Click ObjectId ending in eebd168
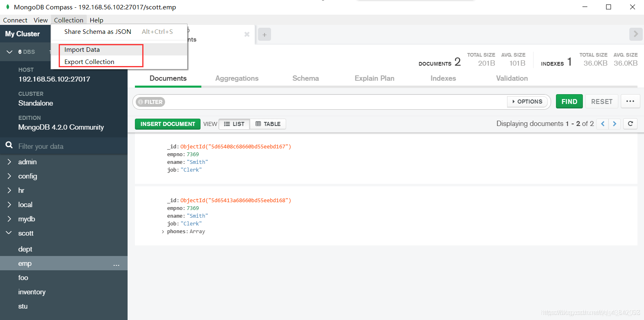This screenshot has height=320, width=644. (236, 200)
